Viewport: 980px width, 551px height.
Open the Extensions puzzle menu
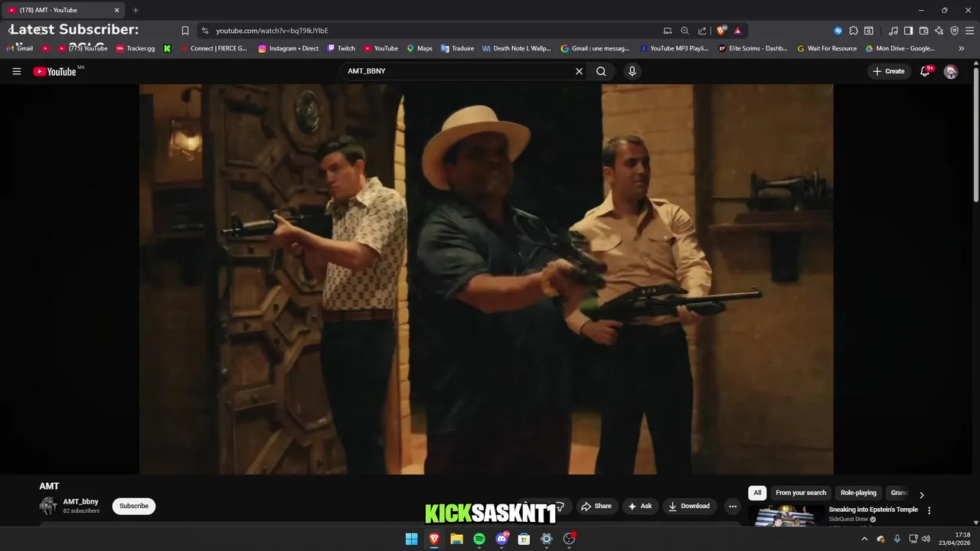854,31
